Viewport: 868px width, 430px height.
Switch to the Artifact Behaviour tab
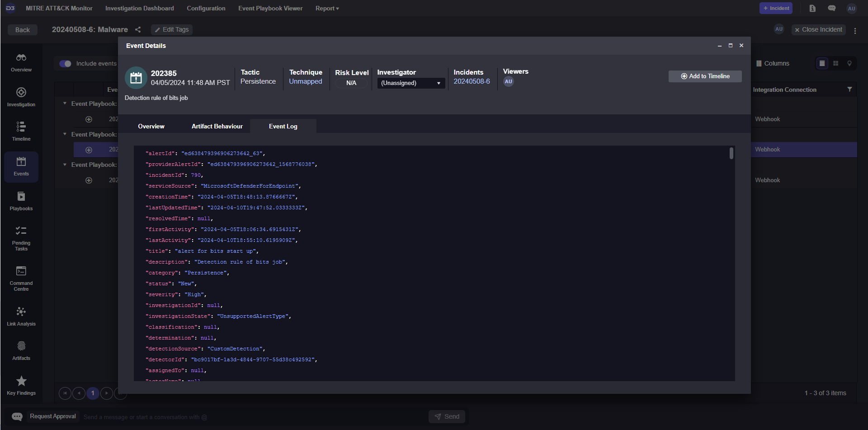pyautogui.click(x=217, y=126)
